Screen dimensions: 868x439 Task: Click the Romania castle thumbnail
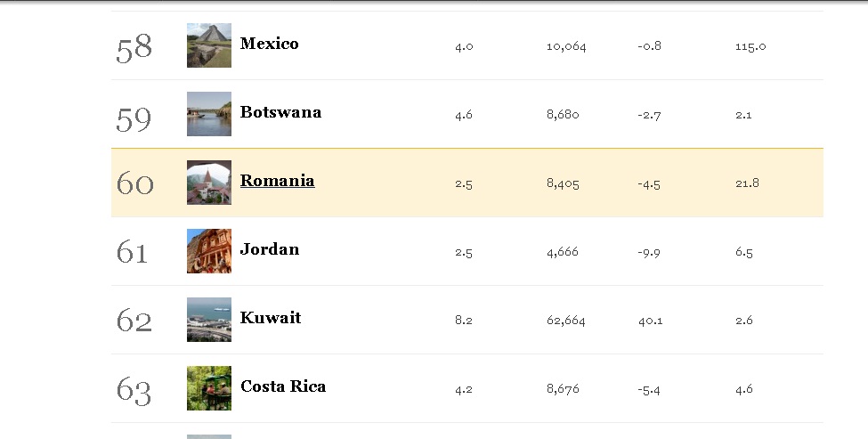point(209,183)
